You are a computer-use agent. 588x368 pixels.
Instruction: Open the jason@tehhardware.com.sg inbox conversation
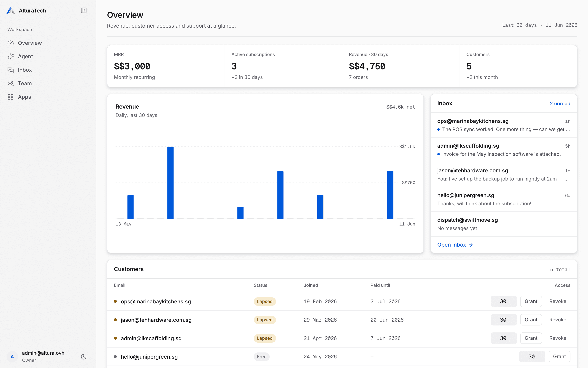(x=504, y=175)
